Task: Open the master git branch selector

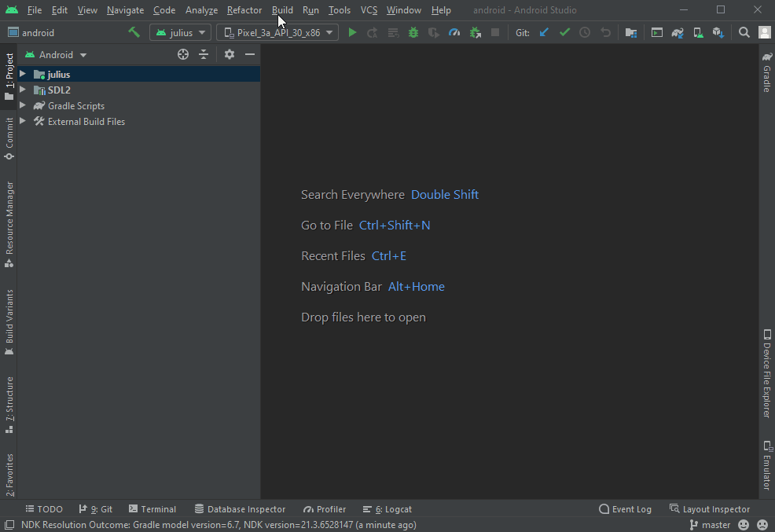Action: [710, 525]
